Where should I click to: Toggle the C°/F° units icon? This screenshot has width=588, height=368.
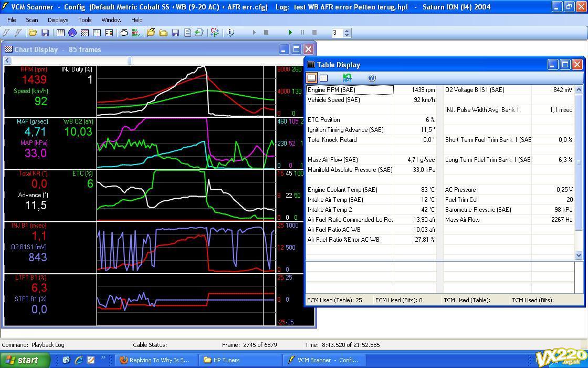[215, 33]
